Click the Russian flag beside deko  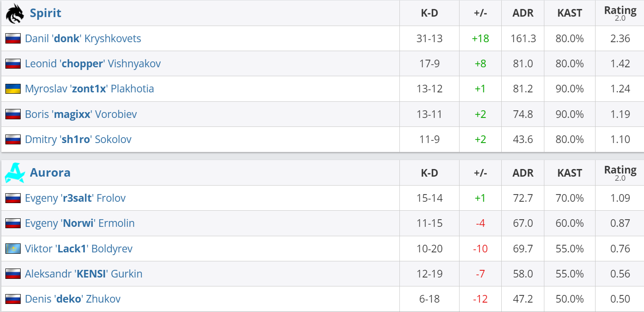point(13,299)
